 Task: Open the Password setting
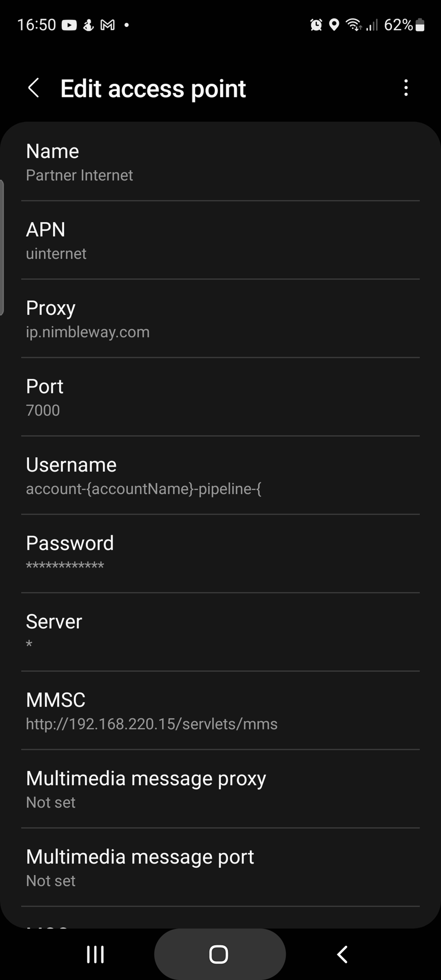coord(220,554)
